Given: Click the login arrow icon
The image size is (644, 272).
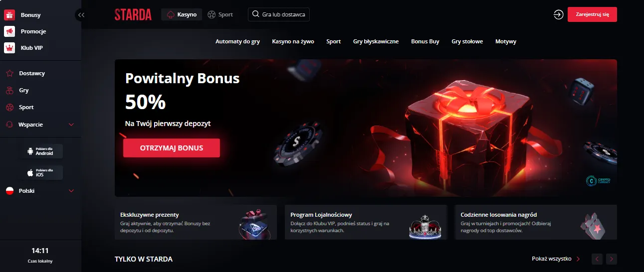Looking at the screenshot, I should tap(558, 14).
